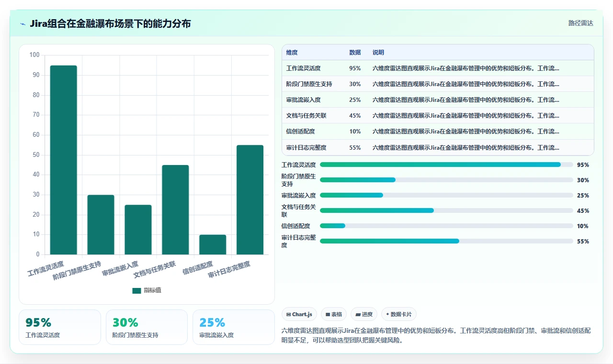Select the 表格 chip
The width and height of the screenshot is (613, 364).
point(334,314)
